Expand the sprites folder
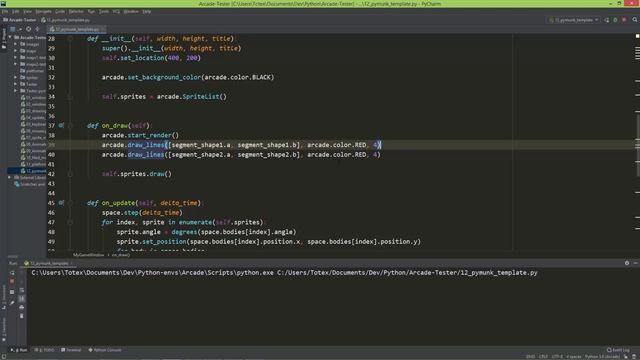640x360 pixels. point(16,78)
